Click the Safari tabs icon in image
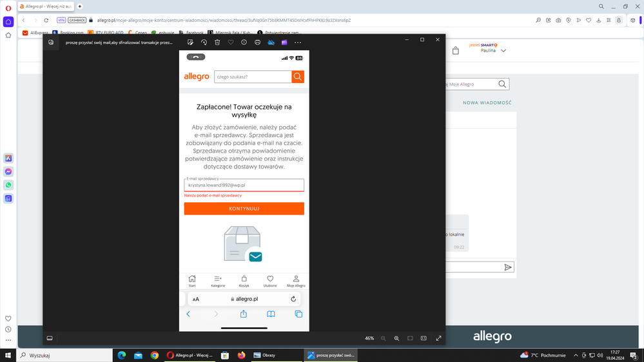The width and height of the screenshot is (644, 362). pyautogui.click(x=298, y=314)
